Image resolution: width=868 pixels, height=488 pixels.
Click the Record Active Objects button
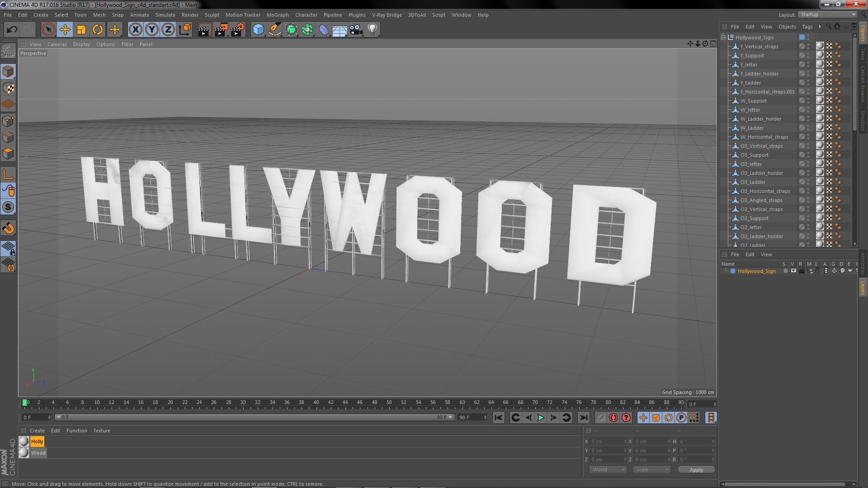point(600,418)
